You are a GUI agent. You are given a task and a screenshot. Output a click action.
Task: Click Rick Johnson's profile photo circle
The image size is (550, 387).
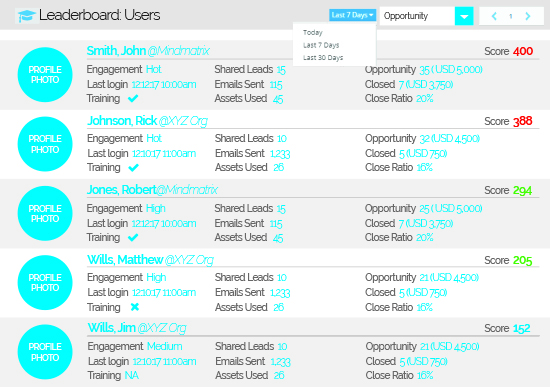tap(45, 144)
